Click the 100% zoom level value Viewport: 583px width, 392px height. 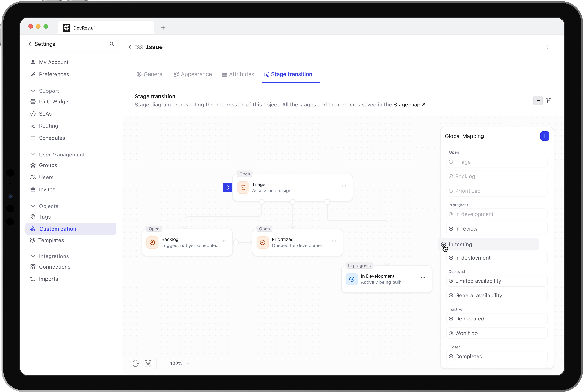tap(176, 363)
